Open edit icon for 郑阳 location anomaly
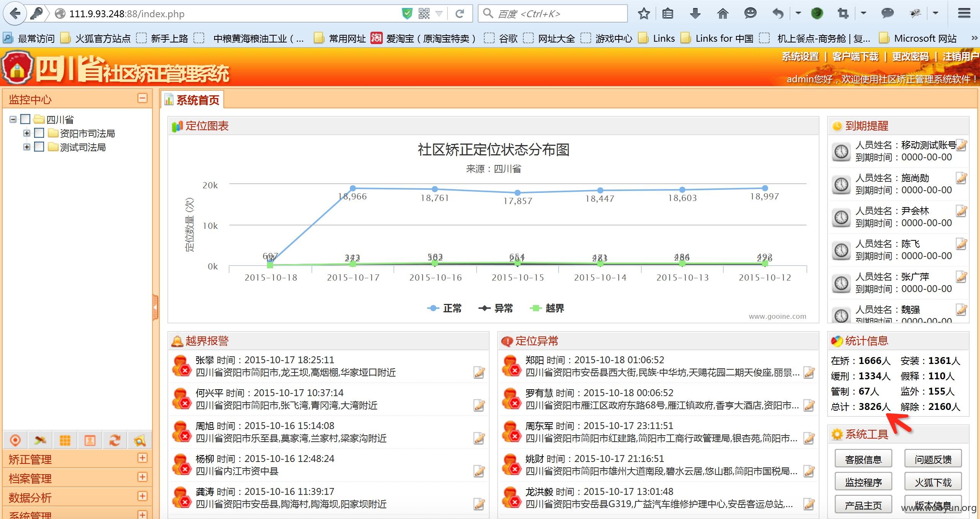Screen dimensions: 980x519 [x=809, y=372]
